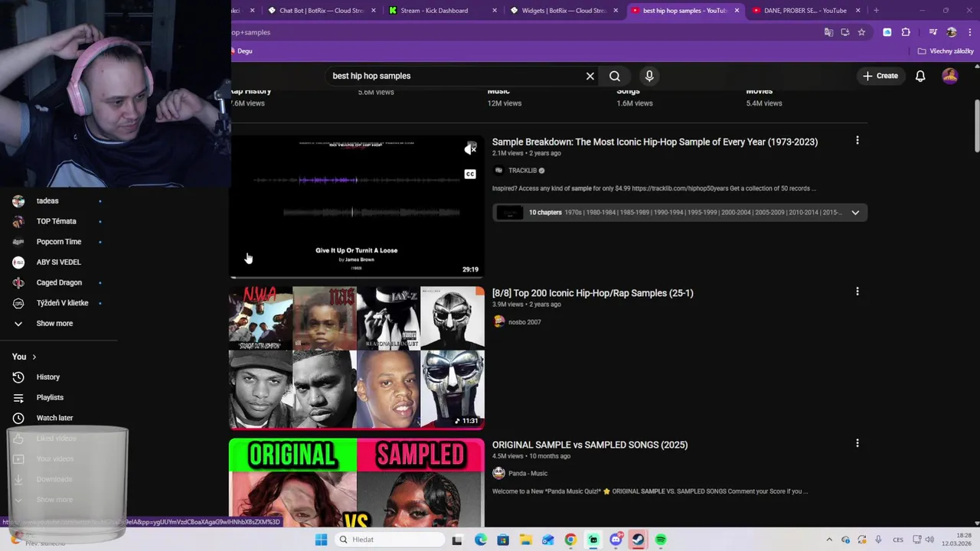Viewport: 980px width, 551px height.
Task: Open the Caged Dragon subscription
Action: pos(59,282)
